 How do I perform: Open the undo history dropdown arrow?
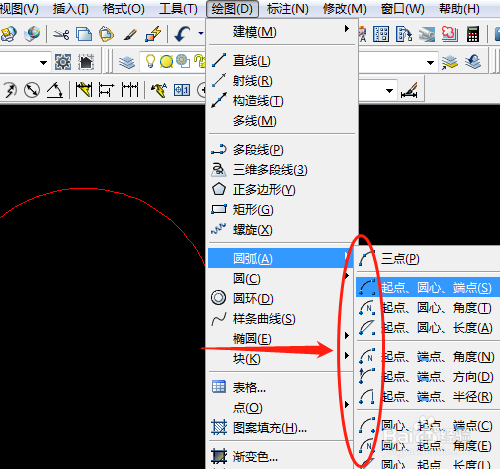click(x=201, y=33)
